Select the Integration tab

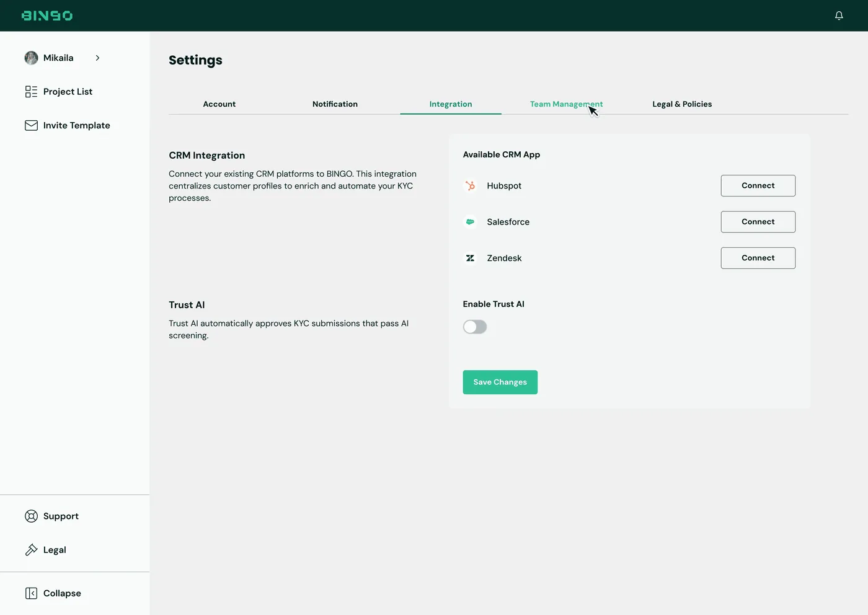(451, 104)
